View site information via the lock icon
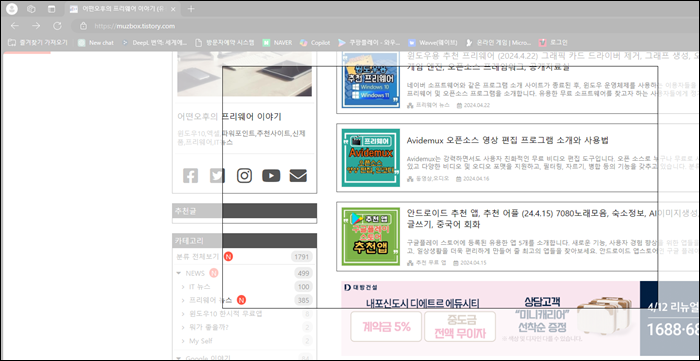Viewport: 700px width, 361px height. [83, 26]
